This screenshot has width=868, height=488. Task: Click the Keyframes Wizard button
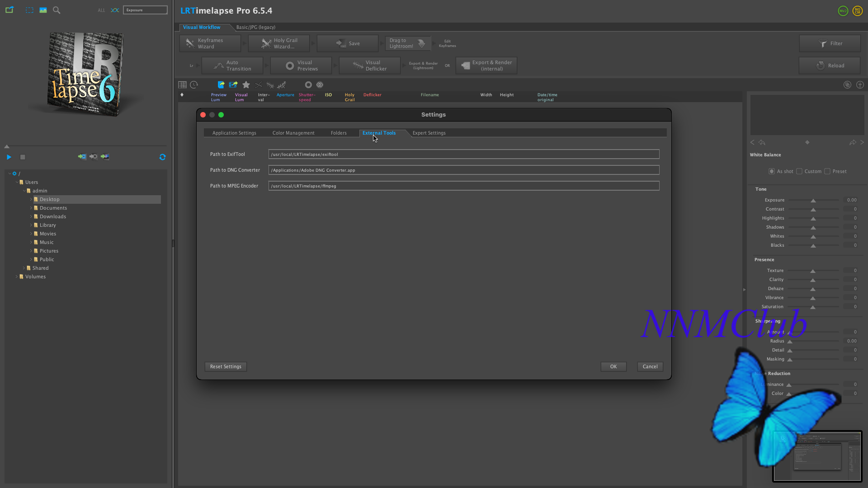pos(210,43)
